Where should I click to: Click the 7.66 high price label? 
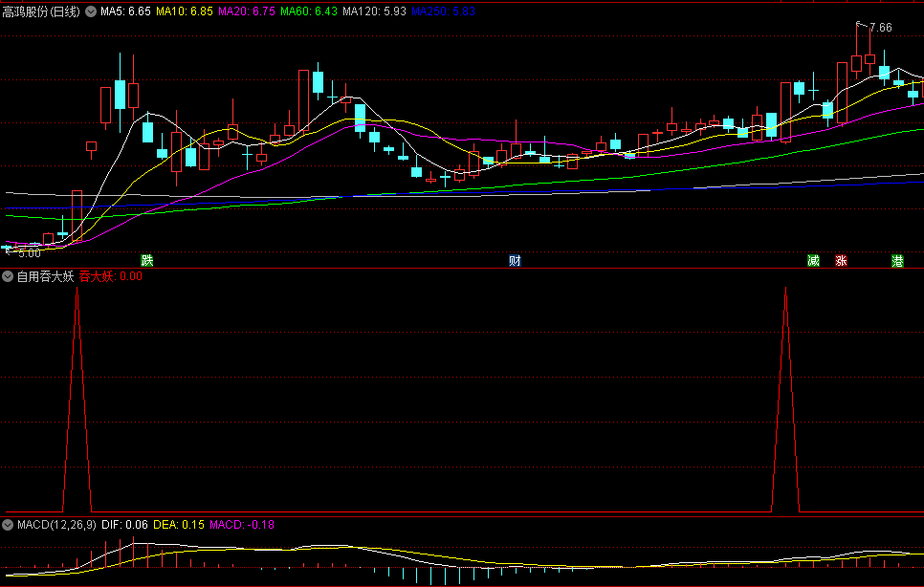click(x=880, y=28)
